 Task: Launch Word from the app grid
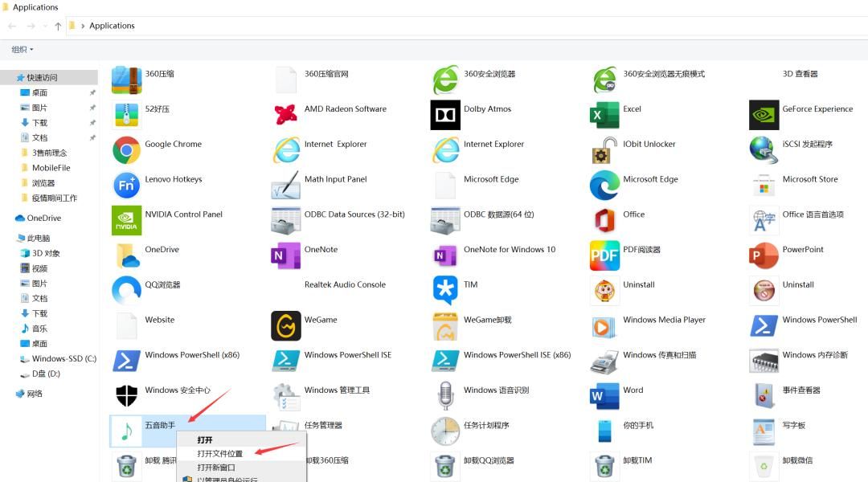tap(604, 396)
